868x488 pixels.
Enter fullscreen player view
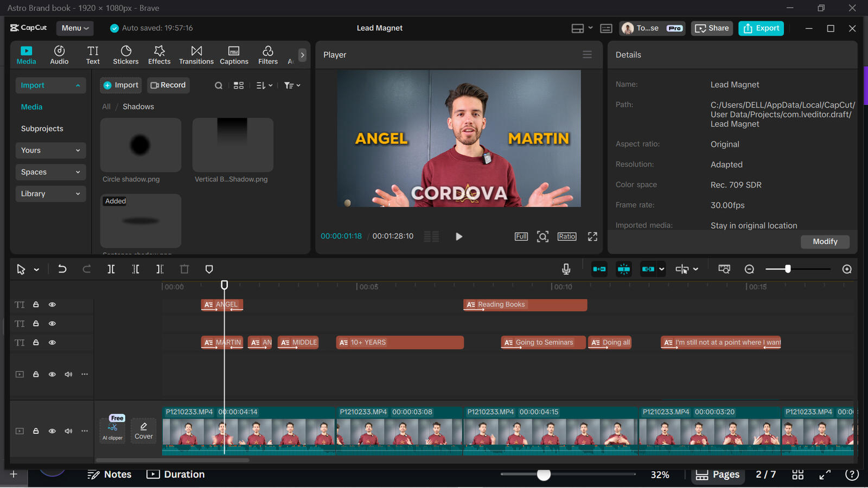point(592,236)
